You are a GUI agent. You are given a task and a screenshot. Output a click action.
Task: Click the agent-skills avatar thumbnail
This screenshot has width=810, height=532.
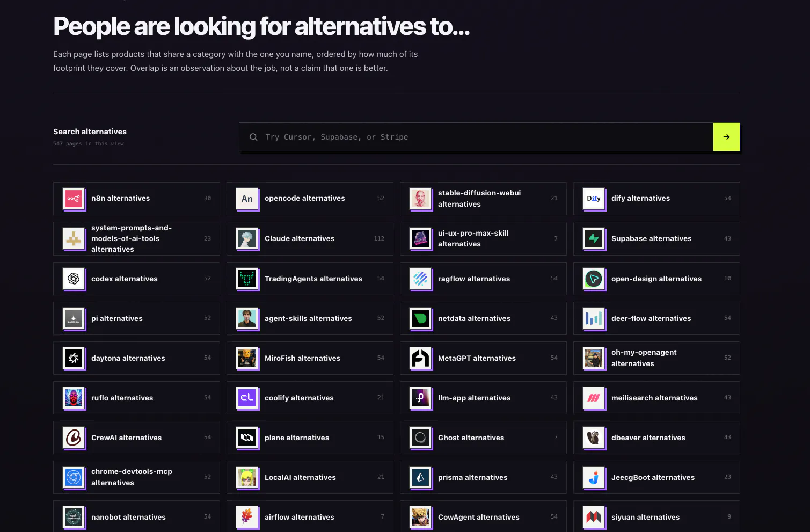[x=247, y=318]
